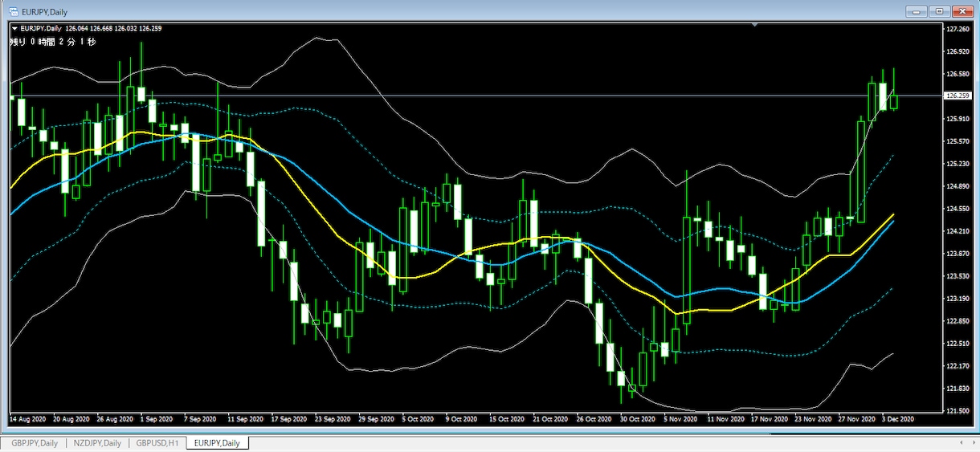Click the 123.870 price scale label
Image resolution: width=980 pixels, height=452 pixels.
point(958,254)
